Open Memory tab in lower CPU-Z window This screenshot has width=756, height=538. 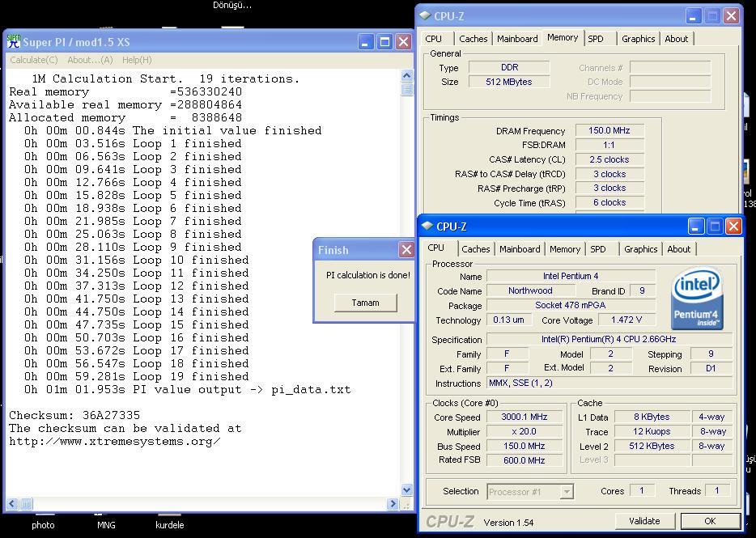[x=565, y=249]
